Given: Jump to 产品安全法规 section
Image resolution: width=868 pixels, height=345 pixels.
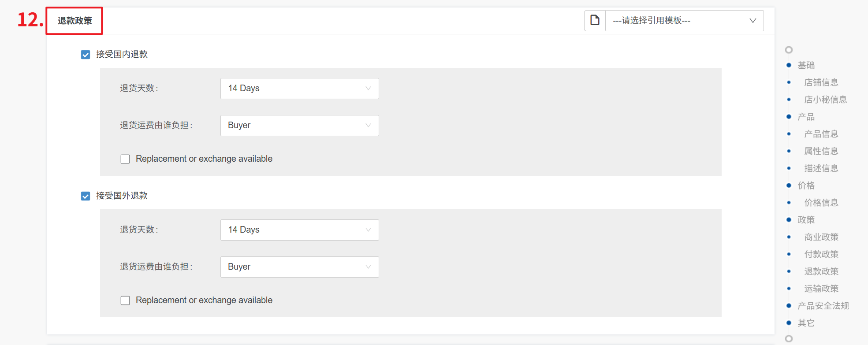Looking at the screenshot, I should click(x=823, y=306).
